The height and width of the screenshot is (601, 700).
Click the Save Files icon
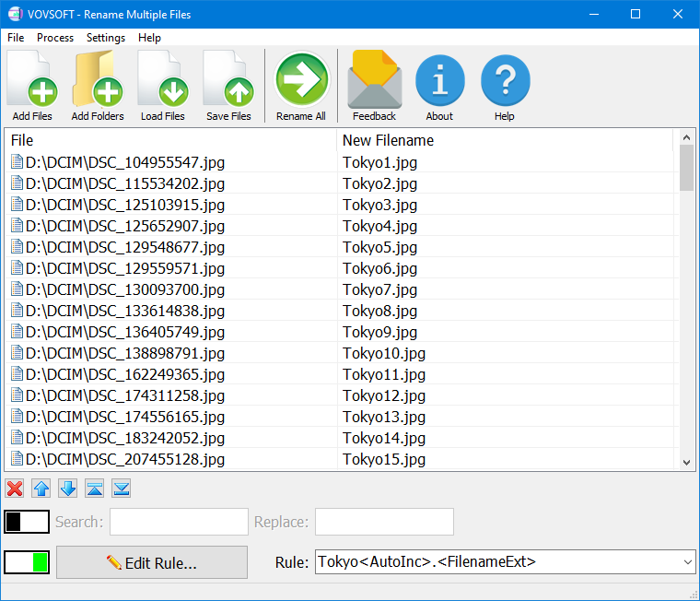click(x=228, y=87)
